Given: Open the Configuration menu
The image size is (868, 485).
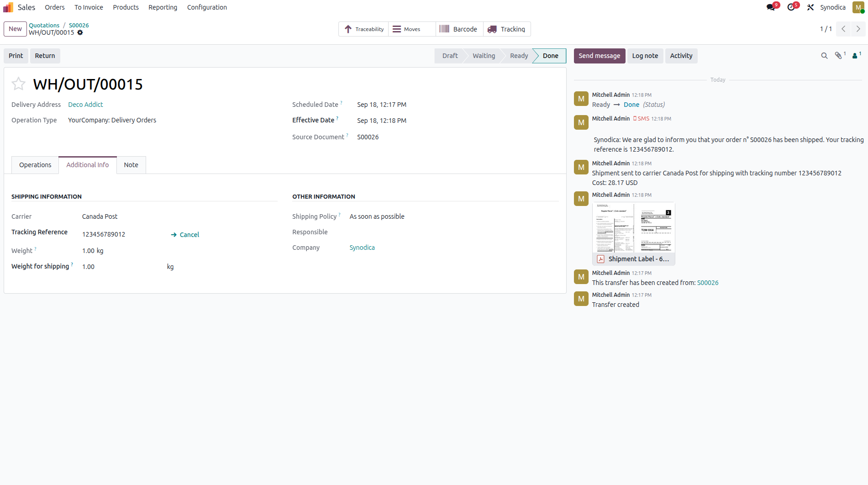Looking at the screenshot, I should pyautogui.click(x=207, y=7).
